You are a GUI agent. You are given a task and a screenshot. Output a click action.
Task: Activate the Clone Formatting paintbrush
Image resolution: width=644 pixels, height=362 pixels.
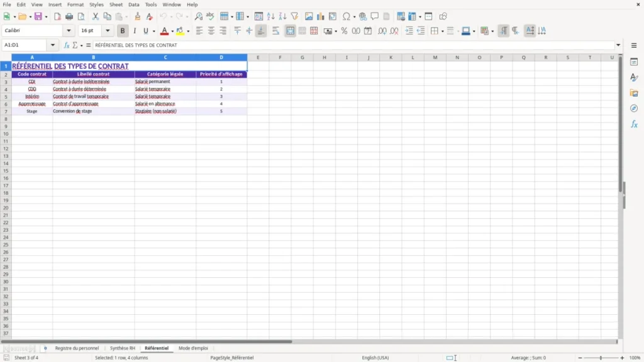point(138,16)
